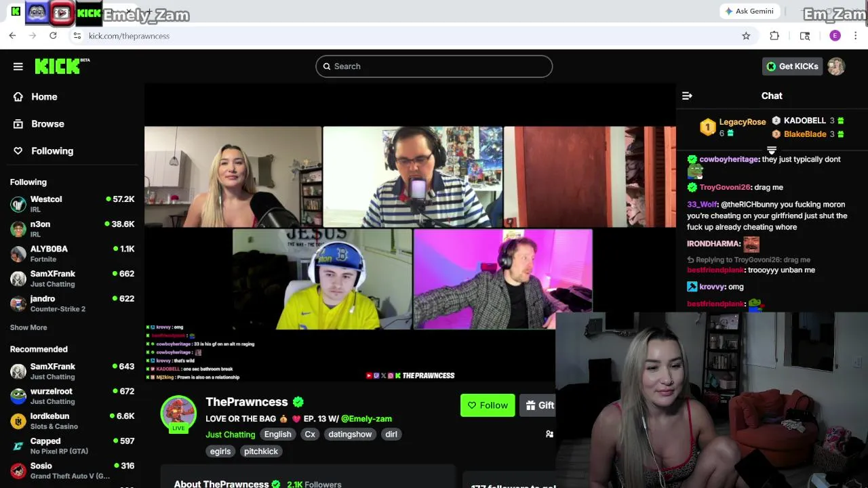Click address bar kick.com/theprawncess
The height and width of the screenshot is (488, 868).
tap(129, 36)
